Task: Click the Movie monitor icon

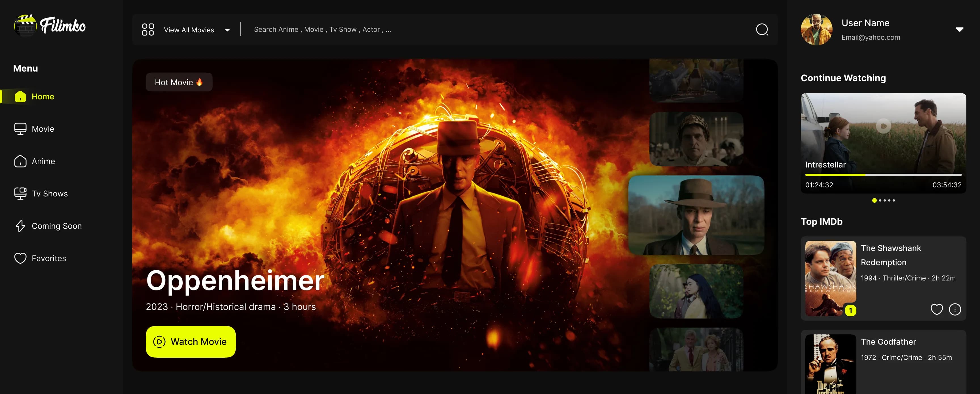Action: pyautogui.click(x=20, y=129)
